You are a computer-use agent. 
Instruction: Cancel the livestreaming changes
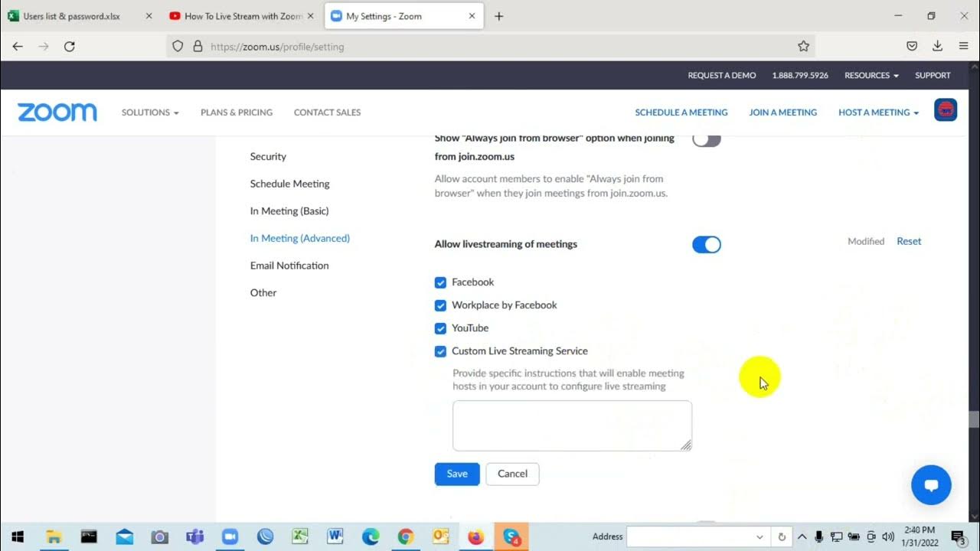pos(512,474)
